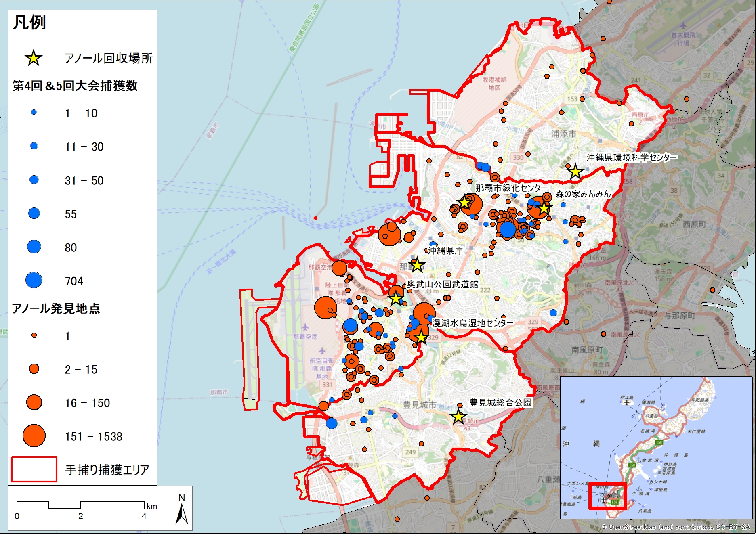Click the star below 漫湖水鳥湿地センター label

(421, 337)
